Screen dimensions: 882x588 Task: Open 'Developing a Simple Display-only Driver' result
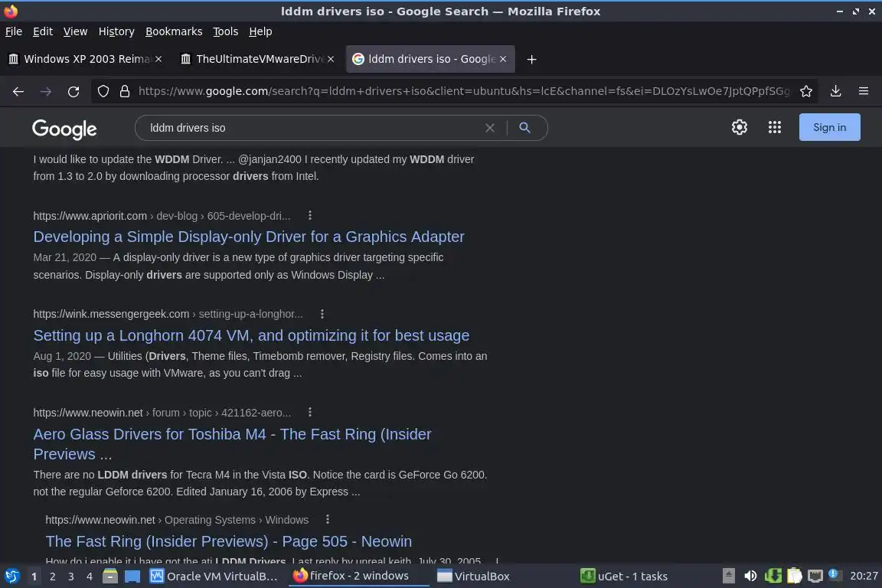click(x=249, y=237)
